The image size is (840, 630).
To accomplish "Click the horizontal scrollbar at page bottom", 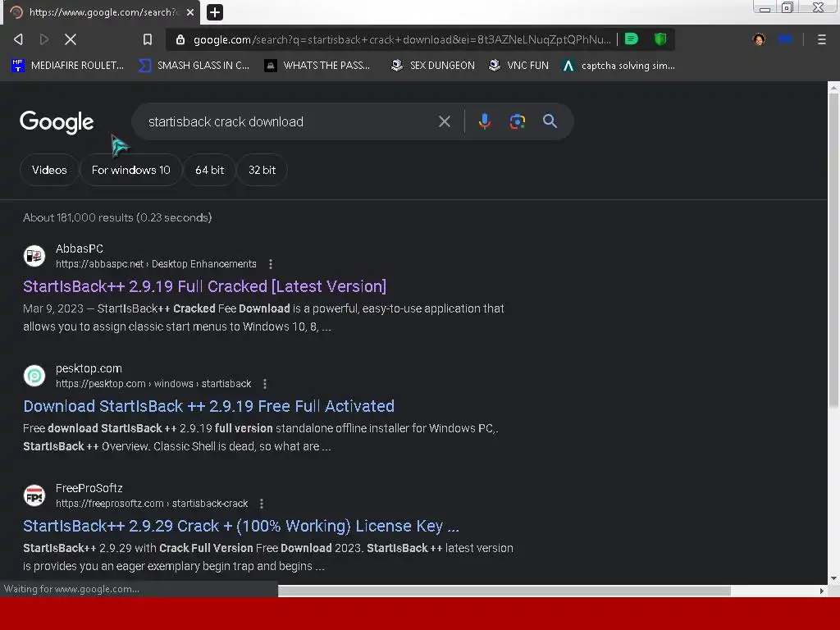I will click(504, 591).
